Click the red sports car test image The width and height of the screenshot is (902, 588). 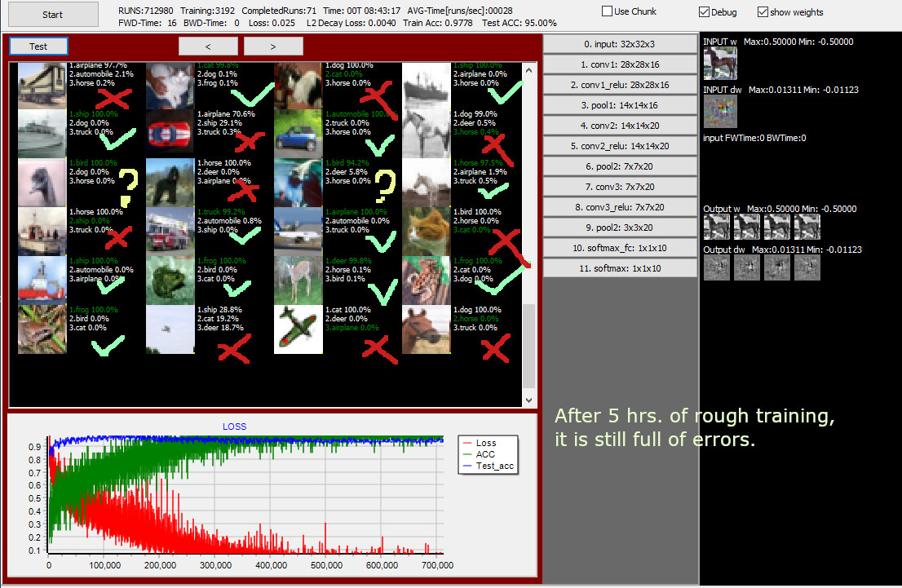170,132
